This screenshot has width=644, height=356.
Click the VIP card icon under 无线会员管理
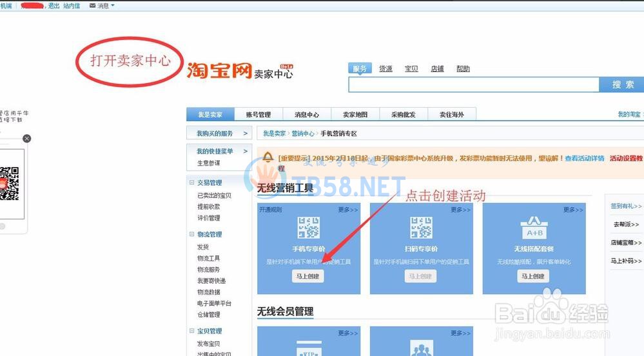309,349
